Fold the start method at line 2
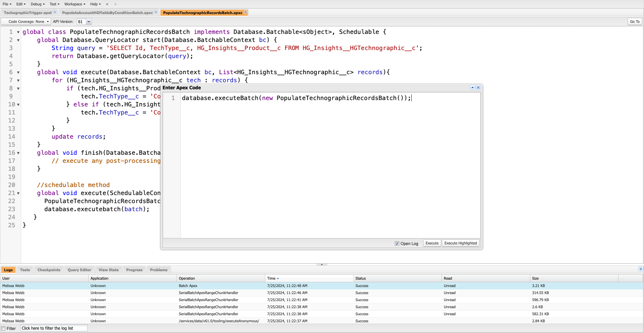Screen dimensions: 644x333 pyautogui.click(x=18, y=40)
